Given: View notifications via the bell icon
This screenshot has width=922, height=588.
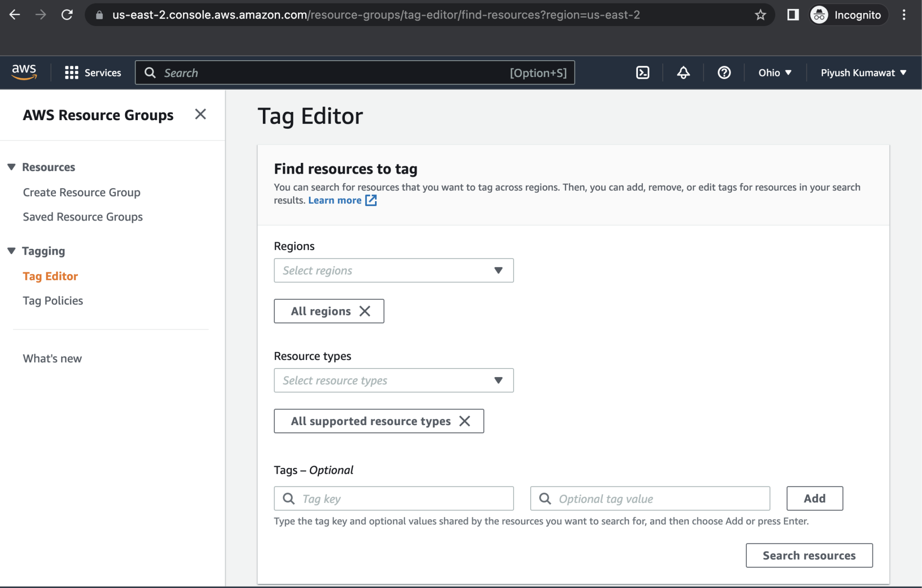Looking at the screenshot, I should (682, 72).
